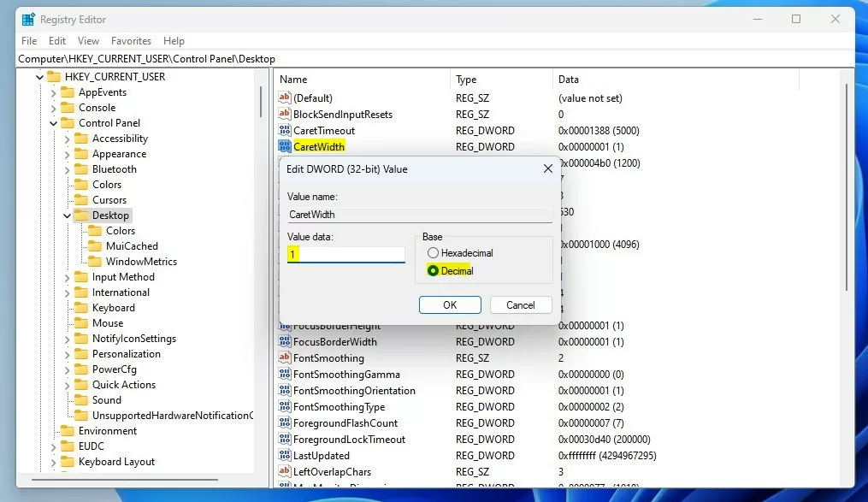868x502 pixels.
Task: Click the Console folder icon
Action: click(x=68, y=108)
